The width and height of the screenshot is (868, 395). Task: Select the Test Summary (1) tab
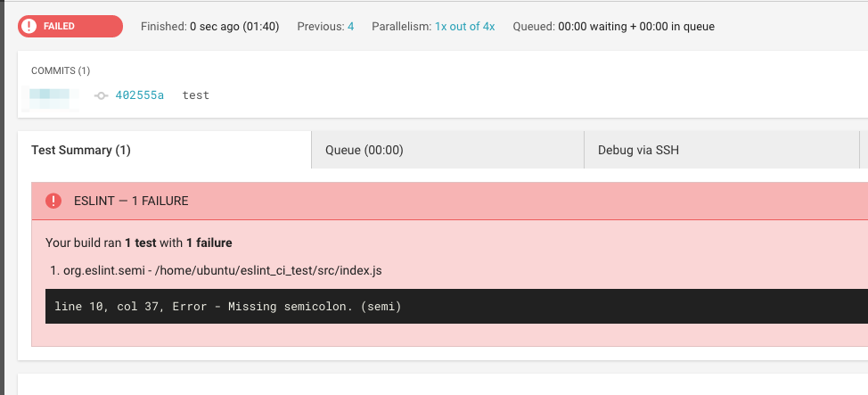164,150
